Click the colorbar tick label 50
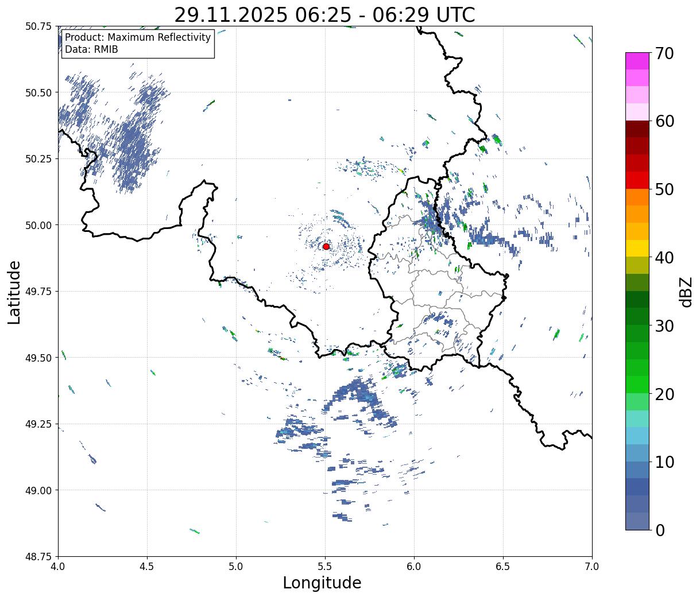 pyautogui.click(x=664, y=189)
